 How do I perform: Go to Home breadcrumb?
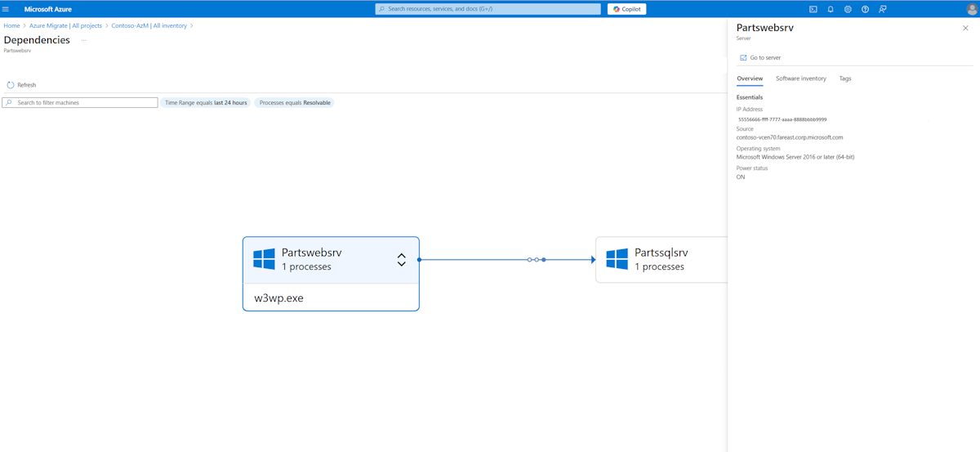point(11,26)
